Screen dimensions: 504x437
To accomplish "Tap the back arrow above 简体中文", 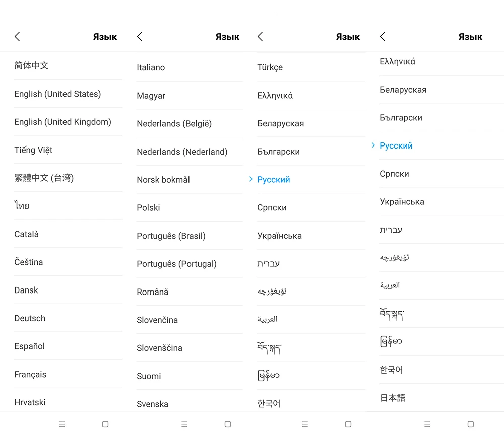I will (x=17, y=36).
